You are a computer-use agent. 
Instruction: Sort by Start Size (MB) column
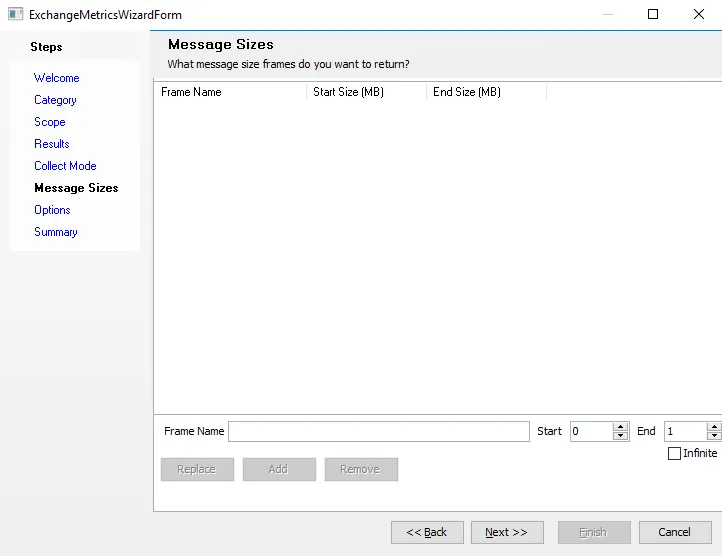pyautogui.click(x=367, y=92)
